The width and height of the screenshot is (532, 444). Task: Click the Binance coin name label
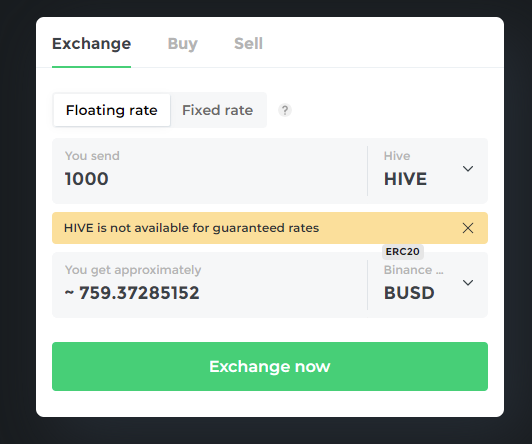(x=413, y=270)
